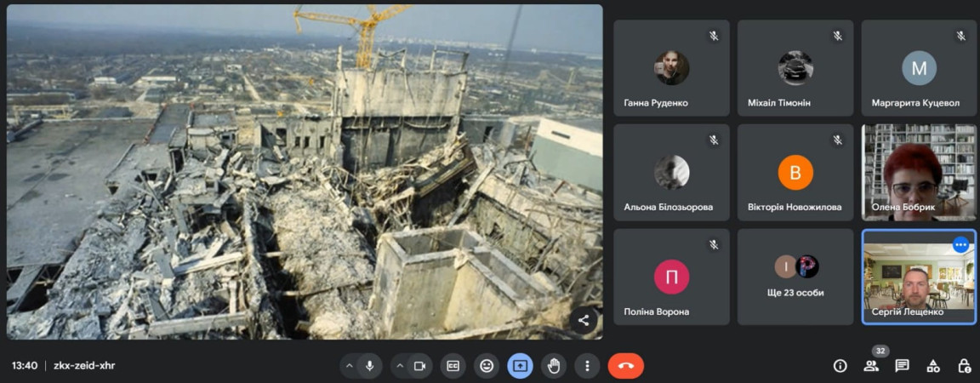The image size is (980, 383).
Task: Open the activities panel
Action: [x=933, y=366]
